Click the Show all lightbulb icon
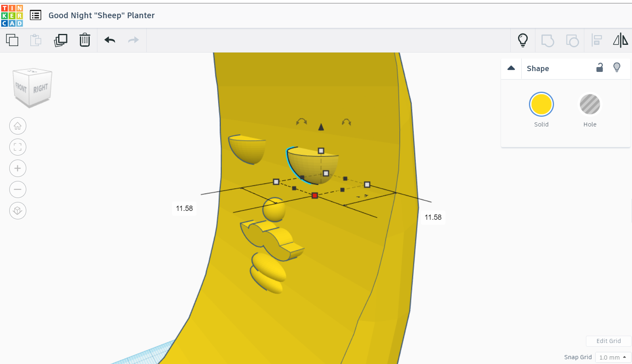The width and height of the screenshot is (632, 364). (523, 40)
